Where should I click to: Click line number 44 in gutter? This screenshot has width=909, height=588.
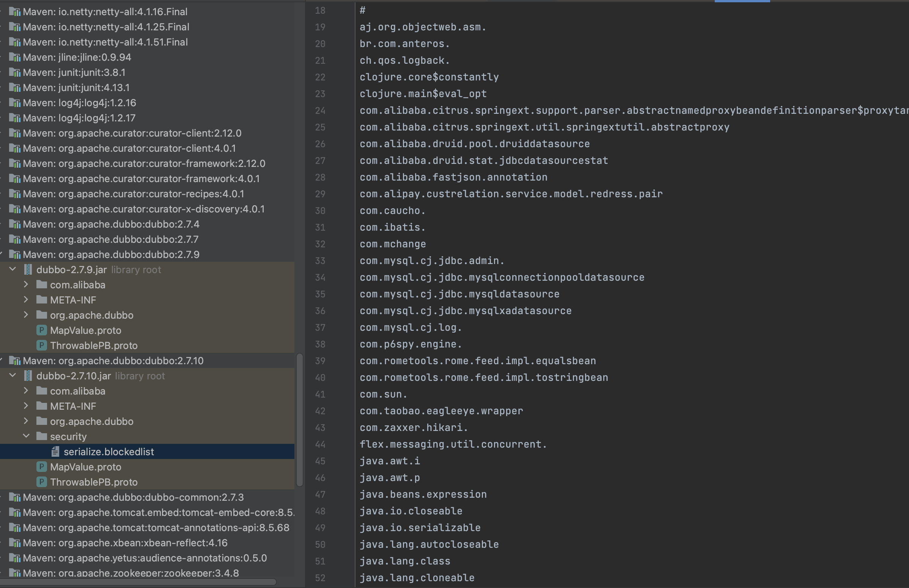[x=320, y=445]
